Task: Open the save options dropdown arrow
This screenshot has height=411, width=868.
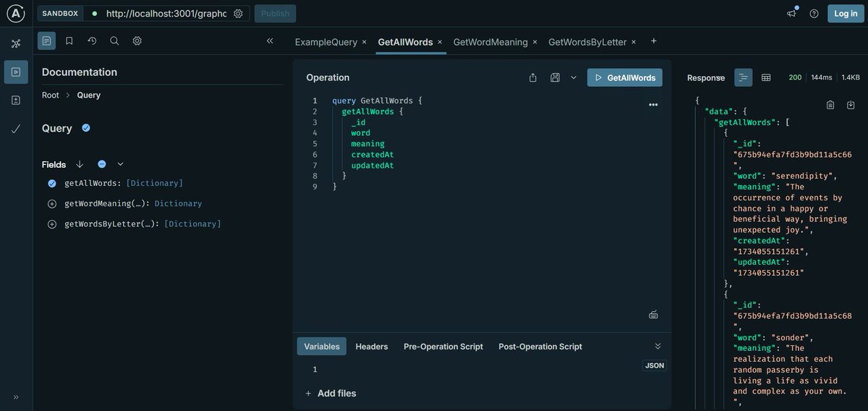Action: [x=574, y=77]
